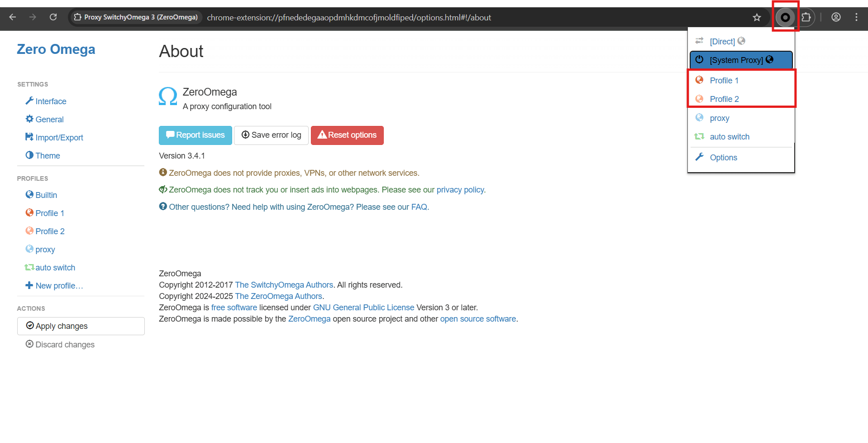This screenshot has height=443, width=868.
Task: Open the Extensions puzzle-piece menu
Action: click(x=806, y=17)
